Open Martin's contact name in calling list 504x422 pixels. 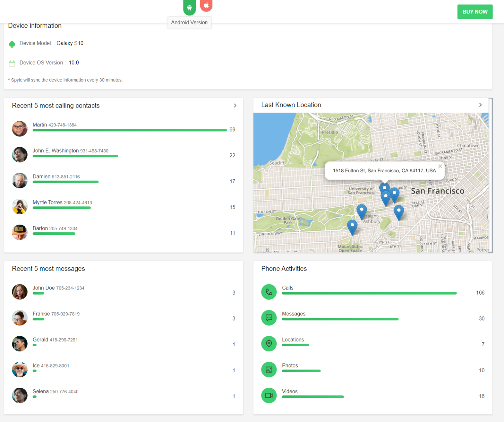pyautogui.click(x=40, y=125)
